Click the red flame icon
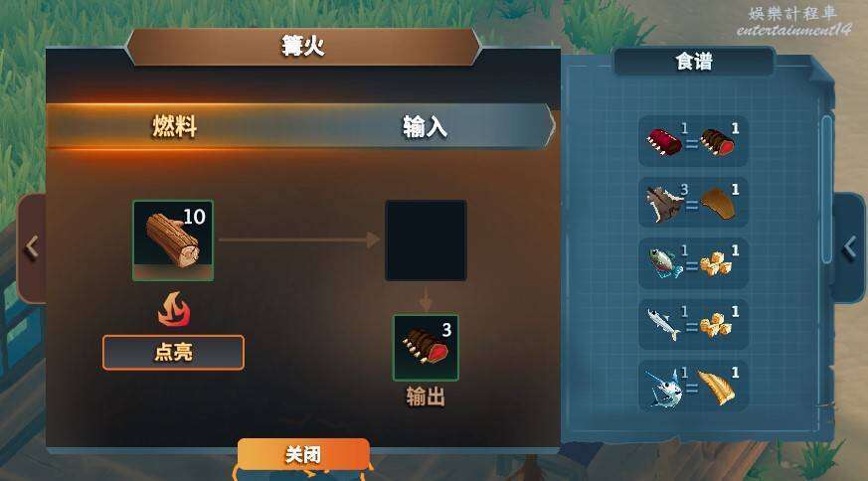 click(174, 309)
